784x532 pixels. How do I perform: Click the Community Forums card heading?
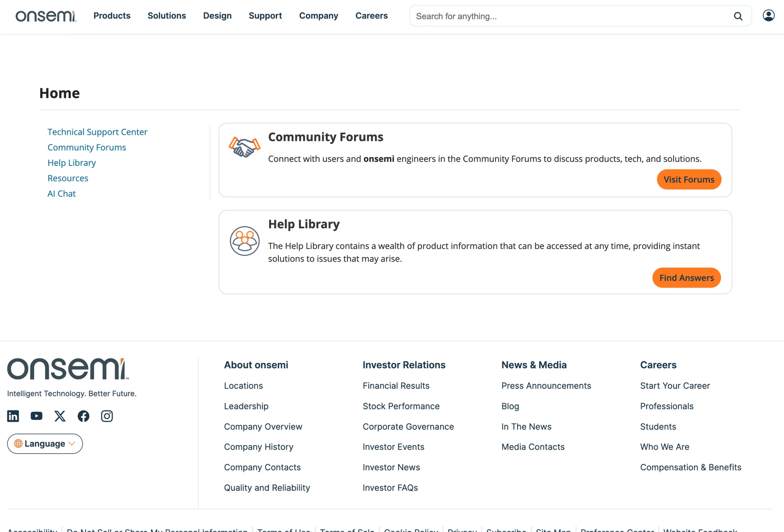tap(325, 137)
